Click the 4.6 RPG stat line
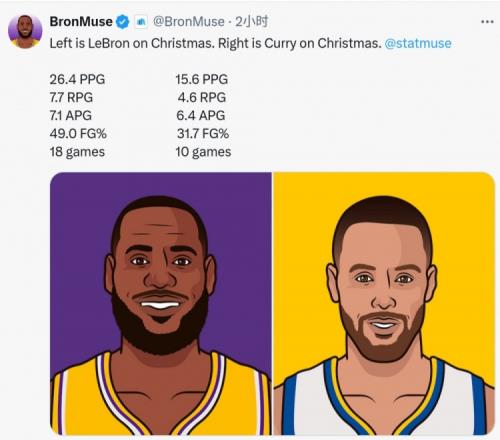Screen dimensions: 500x440 click(x=202, y=97)
